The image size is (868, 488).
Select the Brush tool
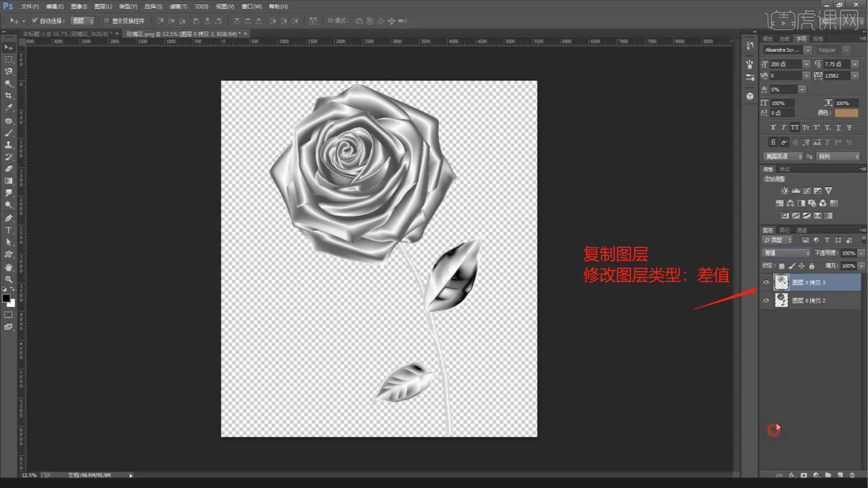9,133
